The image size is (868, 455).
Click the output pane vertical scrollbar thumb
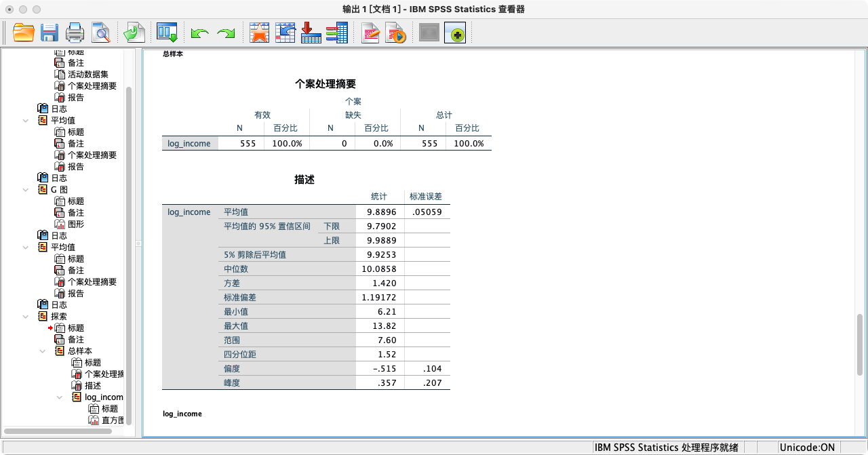(x=861, y=344)
